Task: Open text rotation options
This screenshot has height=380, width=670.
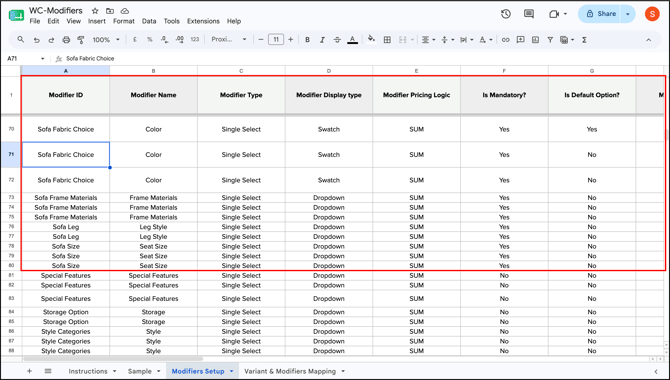Action: (x=485, y=39)
